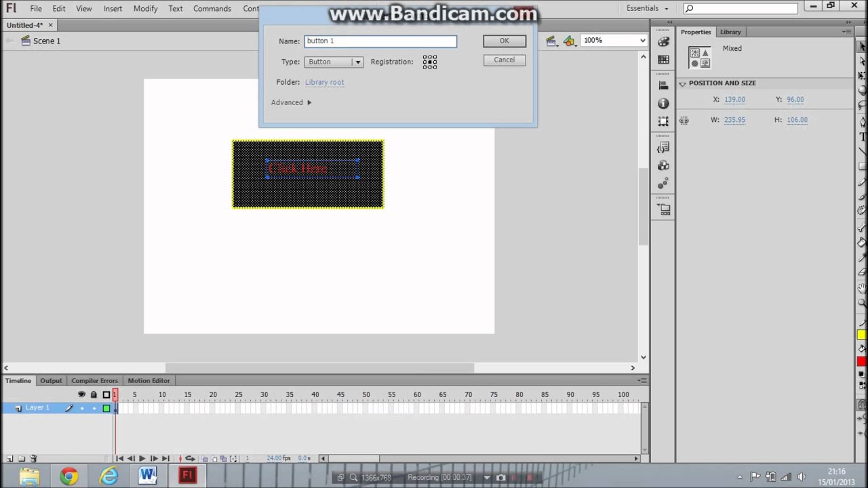Go to the first frame

coord(119,459)
